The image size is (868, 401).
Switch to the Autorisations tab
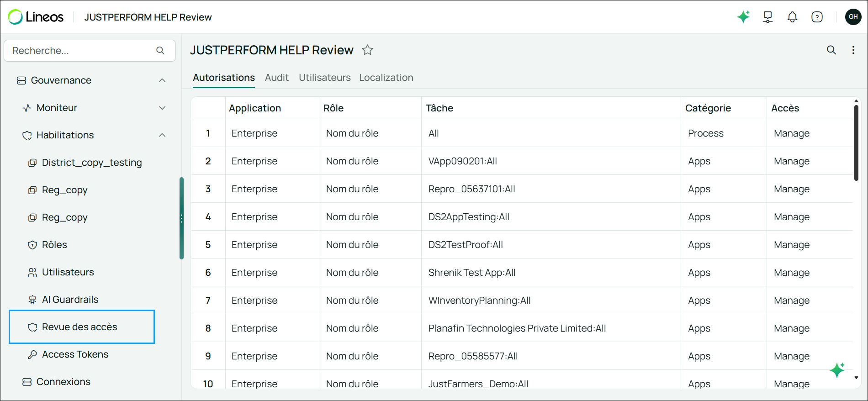(x=224, y=78)
